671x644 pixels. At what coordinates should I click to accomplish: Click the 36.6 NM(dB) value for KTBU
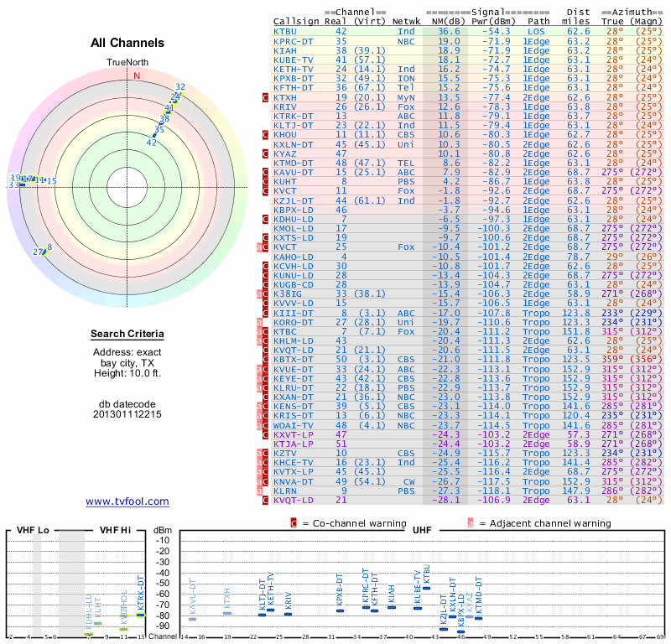449,32
